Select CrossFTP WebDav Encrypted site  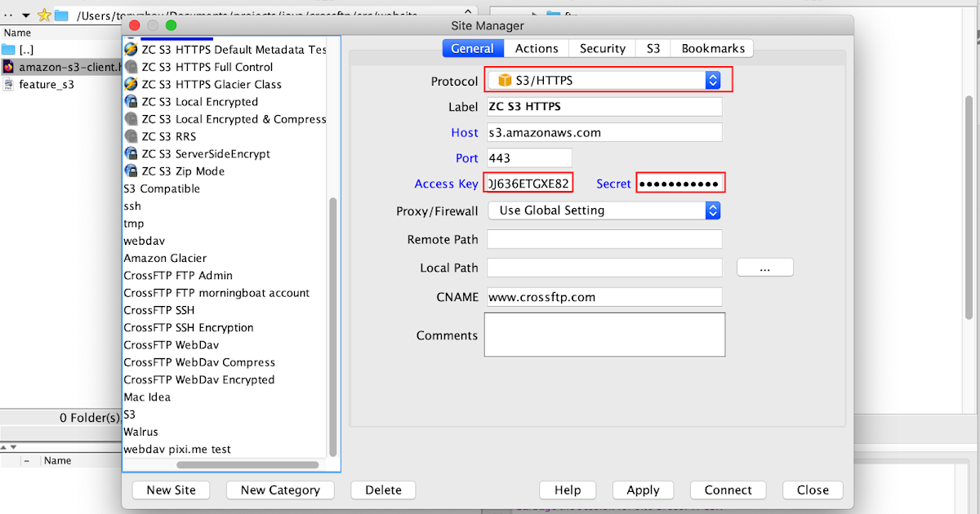199,379
